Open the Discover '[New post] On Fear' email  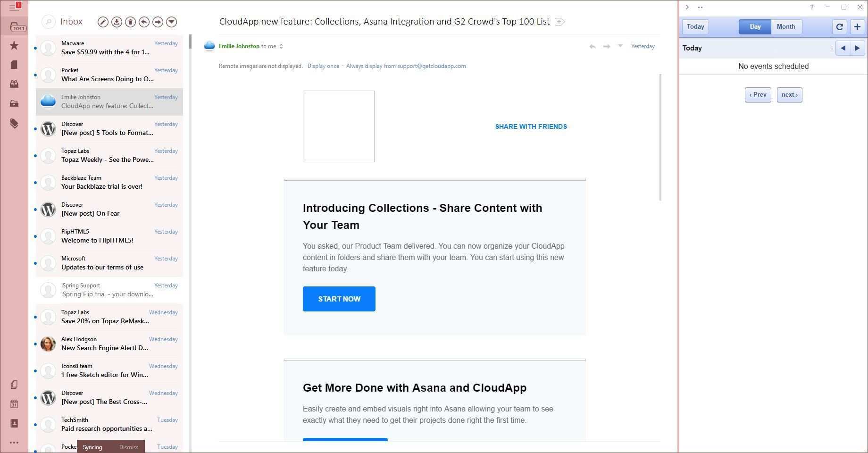click(x=109, y=209)
